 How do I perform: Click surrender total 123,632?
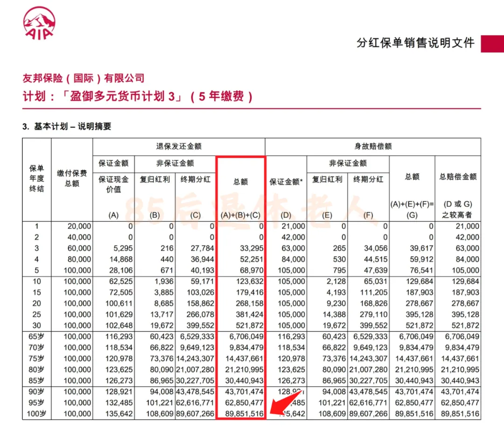pyautogui.click(x=250, y=281)
